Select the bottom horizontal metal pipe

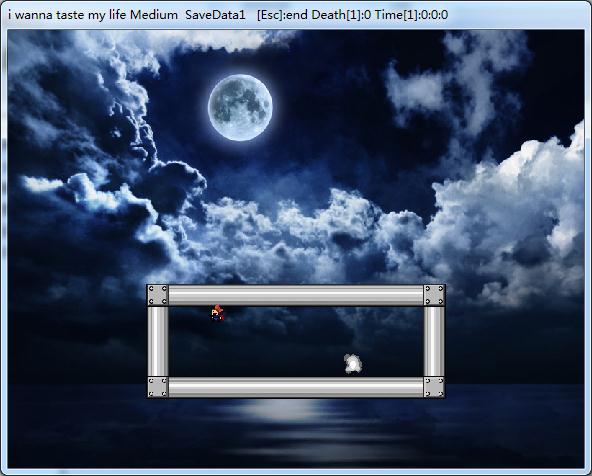pos(296,387)
